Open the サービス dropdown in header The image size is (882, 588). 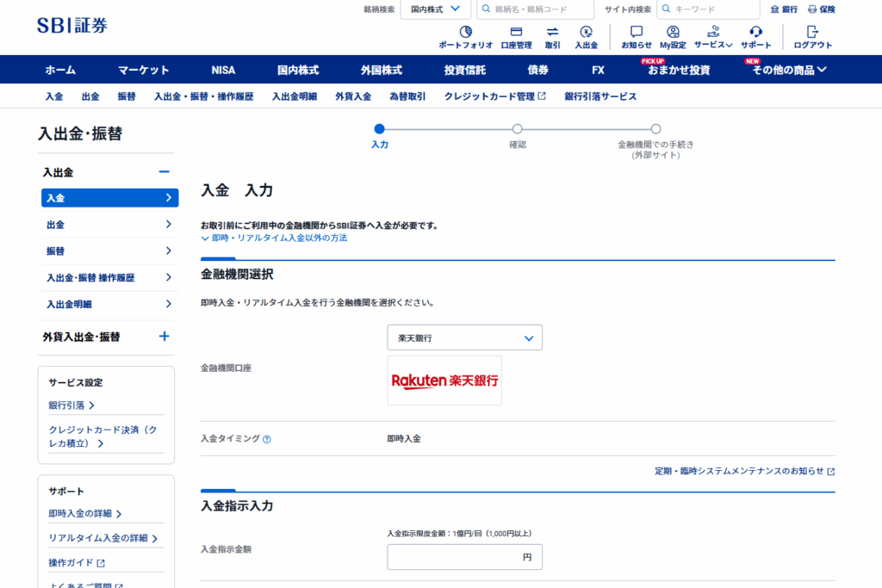coord(712,37)
